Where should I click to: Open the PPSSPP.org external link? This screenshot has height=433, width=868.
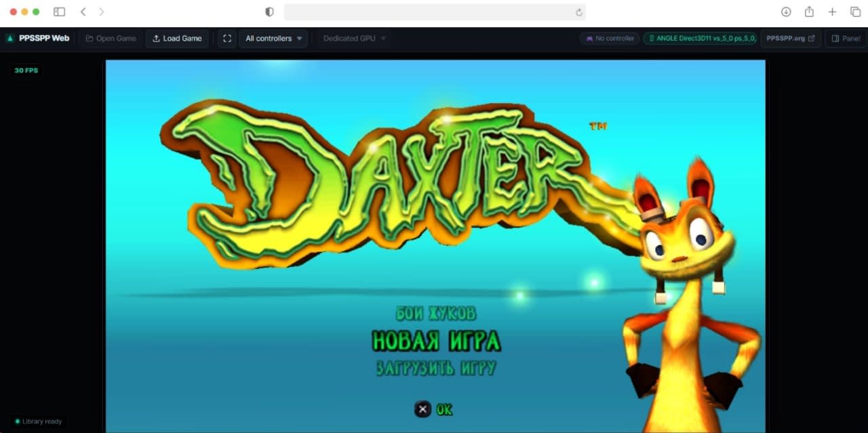[791, 39]
